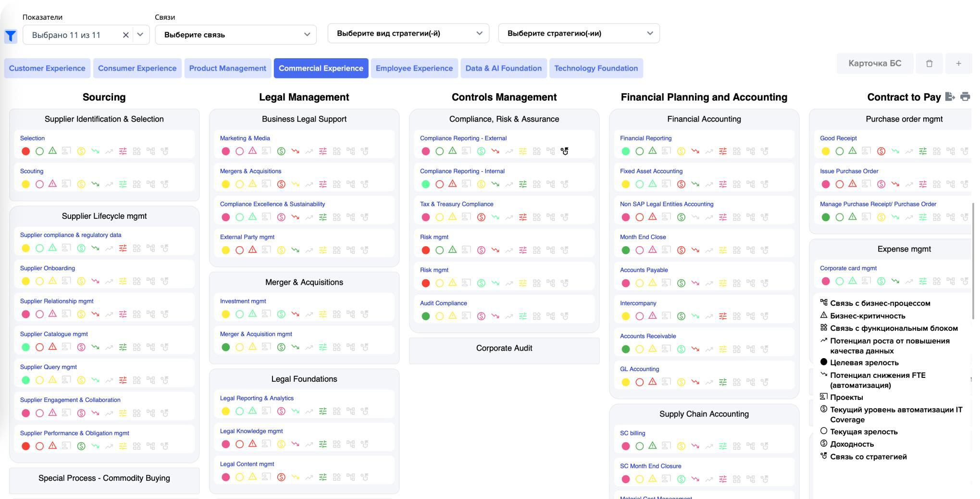Click red target maturity dot for Selection
The height and width of the screenshot is (499, 980).
pyautogui.click(x=26, y=151)
